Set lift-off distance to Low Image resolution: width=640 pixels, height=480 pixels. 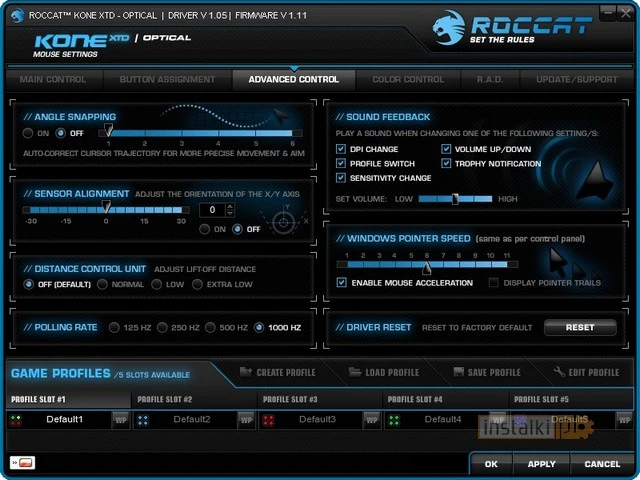point(156,284)
